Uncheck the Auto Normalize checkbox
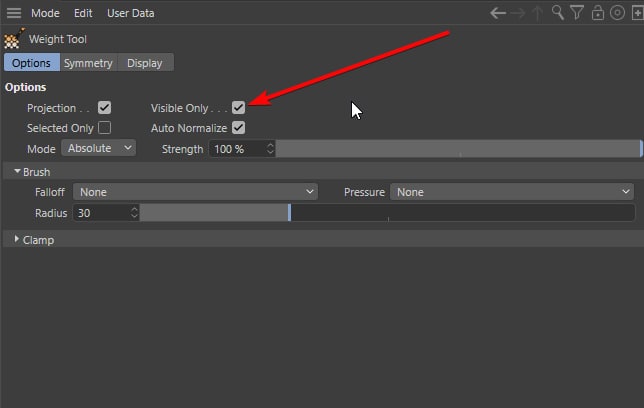The width and height of the screenshot is (644, 408). pos(238,128)
